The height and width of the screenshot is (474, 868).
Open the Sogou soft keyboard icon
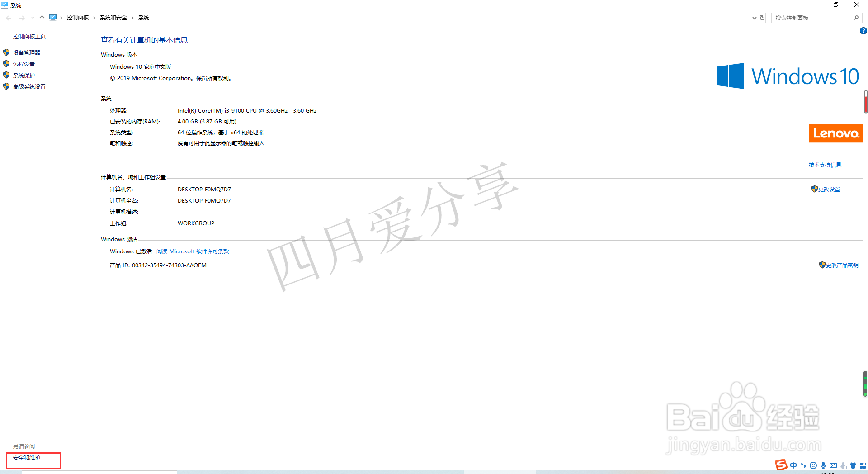[833, 465]
